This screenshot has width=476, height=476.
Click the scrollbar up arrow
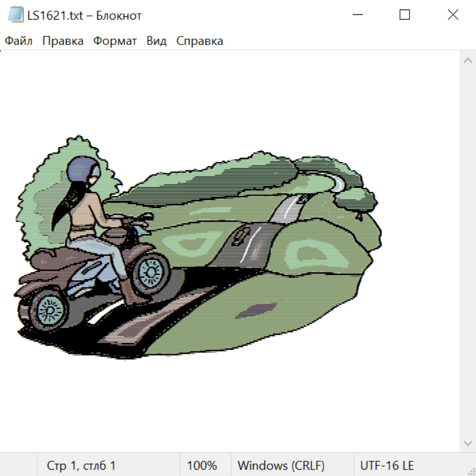click(x=468, y=61)
